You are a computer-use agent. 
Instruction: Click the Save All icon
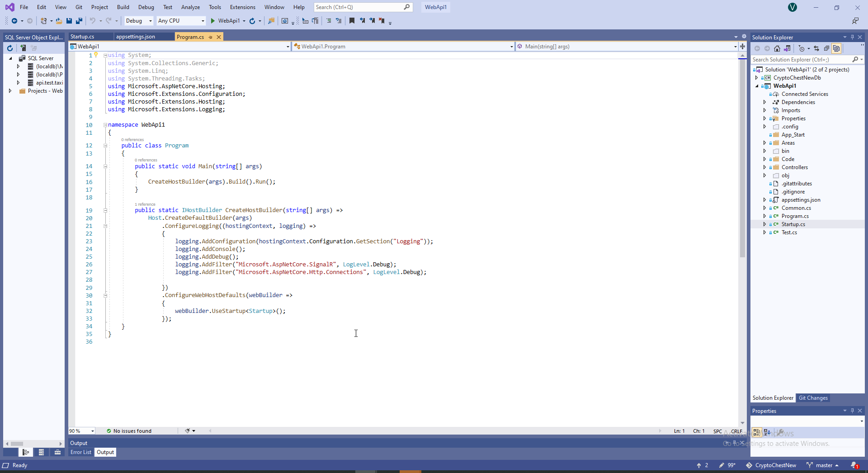pos(79,21)
